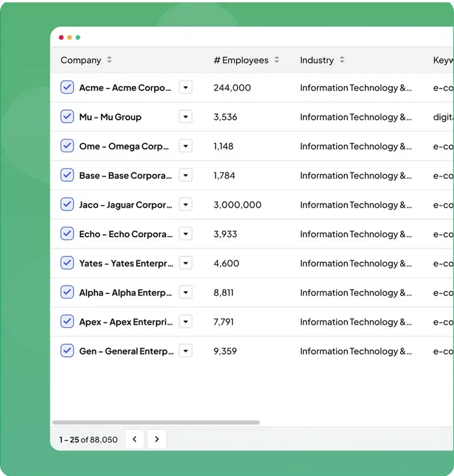Select company name Yates – Yates Enterpr…
Viewport: 454px width, 476px height.
[x=126, y=263]
